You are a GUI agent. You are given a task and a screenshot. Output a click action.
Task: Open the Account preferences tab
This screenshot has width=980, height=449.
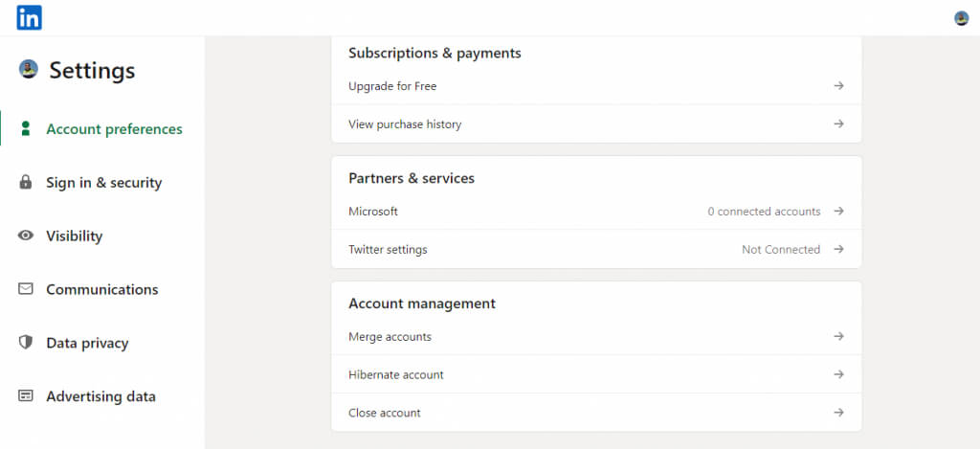tap(114, 129)
